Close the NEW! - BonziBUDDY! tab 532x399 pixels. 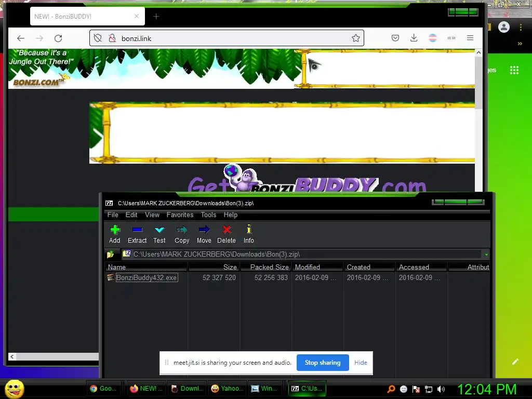[x=137, y=16]
